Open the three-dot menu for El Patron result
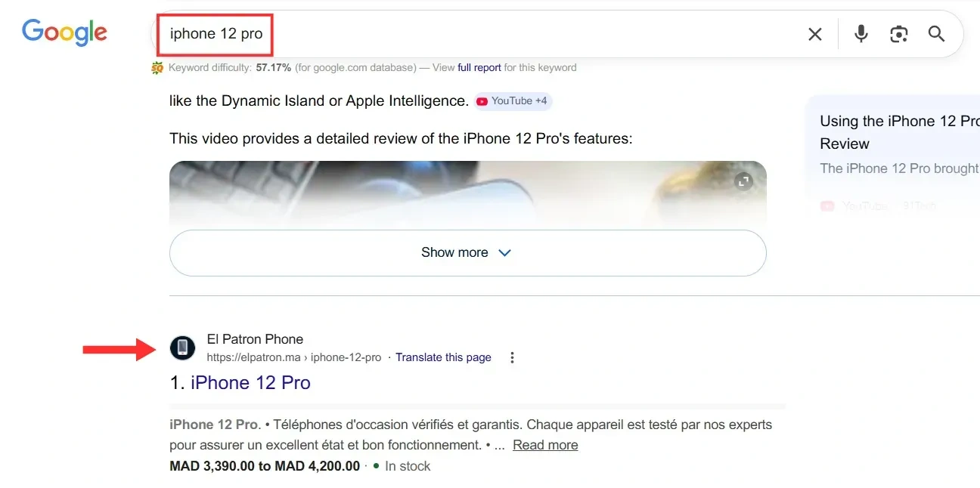 pos(512,357)
